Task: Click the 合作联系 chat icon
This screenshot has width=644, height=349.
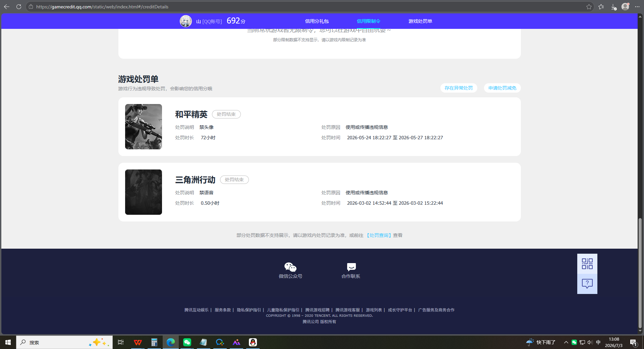Action: click(x=351, y=267)
